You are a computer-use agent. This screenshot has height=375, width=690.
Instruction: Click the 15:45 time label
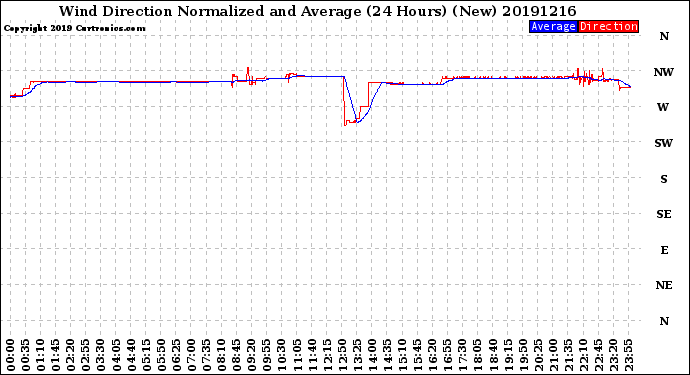pos(418,355)
